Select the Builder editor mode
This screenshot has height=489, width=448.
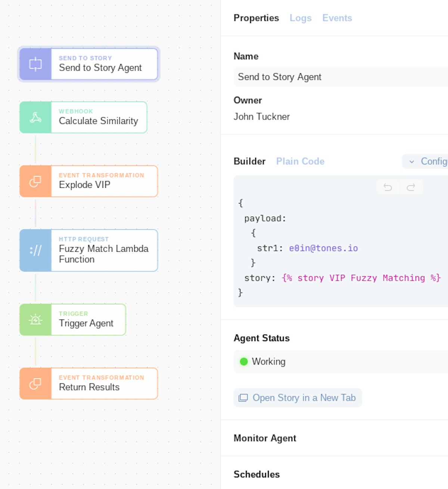coord(249,161)
